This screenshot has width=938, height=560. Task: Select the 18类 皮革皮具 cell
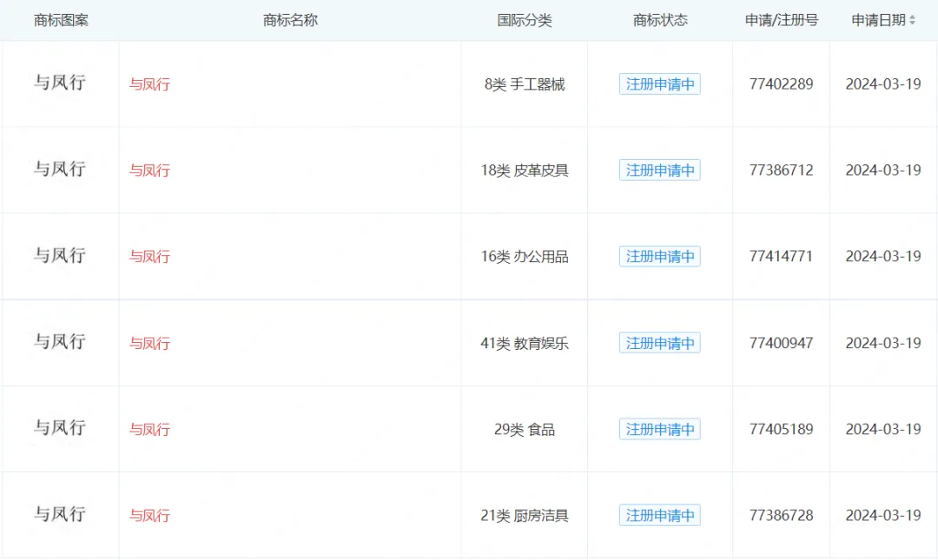tap(525, 170)
